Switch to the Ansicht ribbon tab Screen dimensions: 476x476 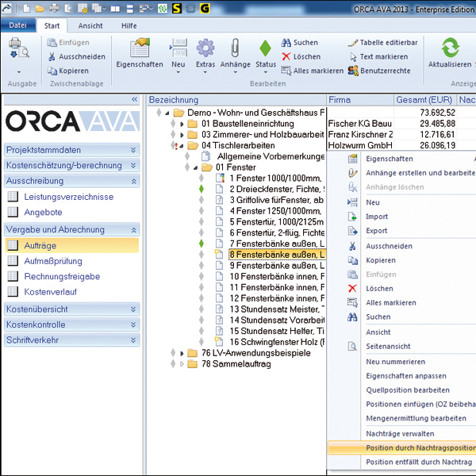coord(90,25)
